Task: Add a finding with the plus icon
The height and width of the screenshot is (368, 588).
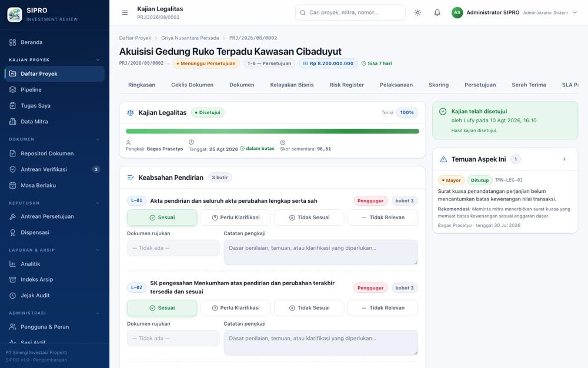Action: tap(564, 159)
